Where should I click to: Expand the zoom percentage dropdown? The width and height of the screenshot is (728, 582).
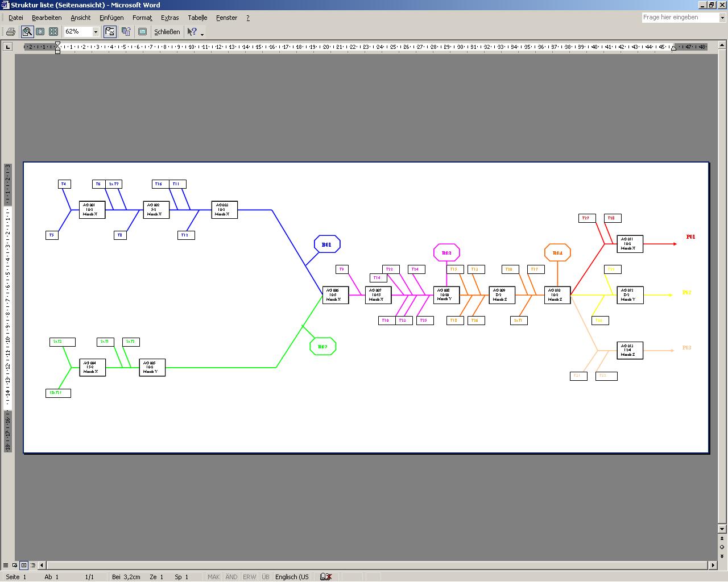pyautogui.click(x=96, y=32)
